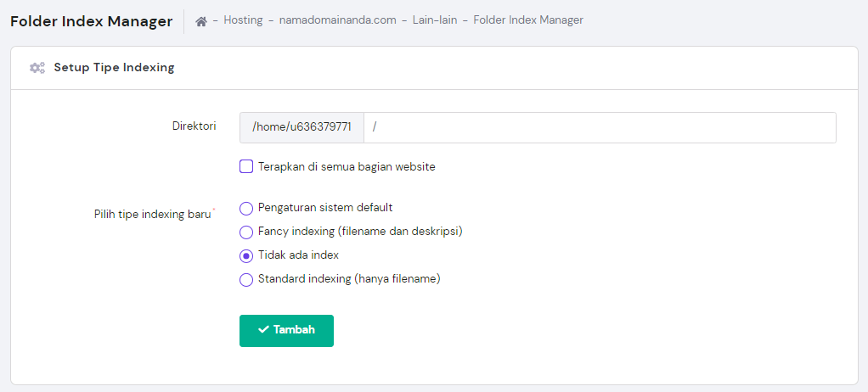This screenshot has width=868, height=392.
Task: Focus the Direktori path input field
Action: click(600, 128)
